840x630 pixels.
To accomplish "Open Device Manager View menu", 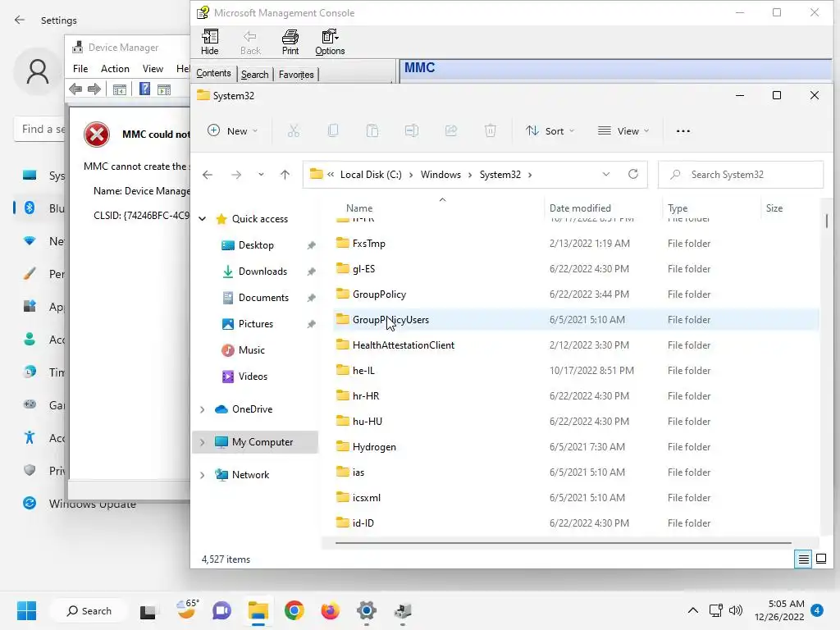I will coord(153,69).
